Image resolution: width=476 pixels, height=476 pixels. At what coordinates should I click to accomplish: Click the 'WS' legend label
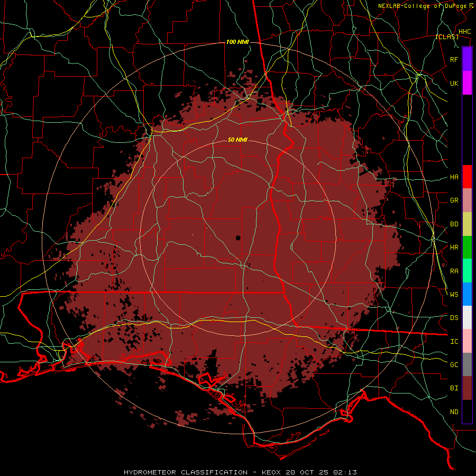[x=454, y=295]
